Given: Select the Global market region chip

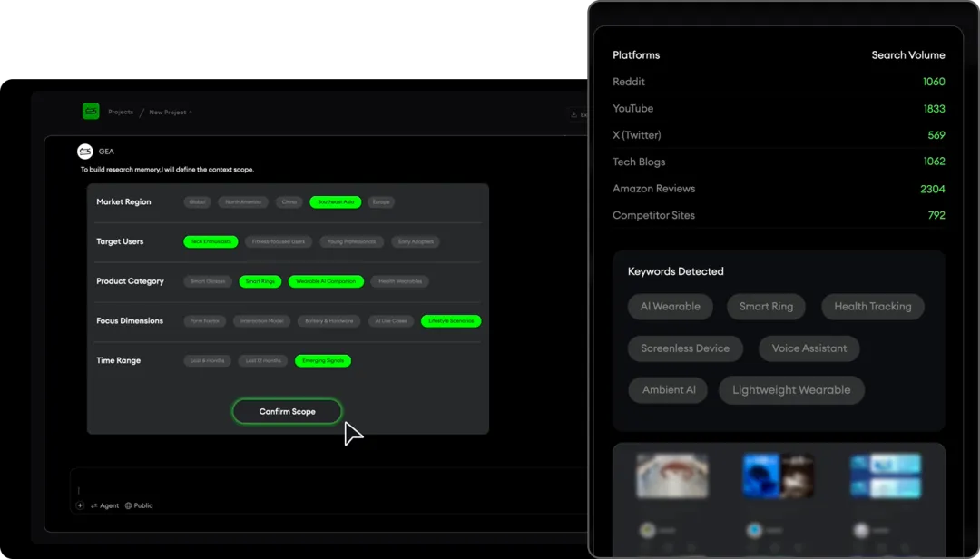Looking at the screenshot, I should click(198, 202).
